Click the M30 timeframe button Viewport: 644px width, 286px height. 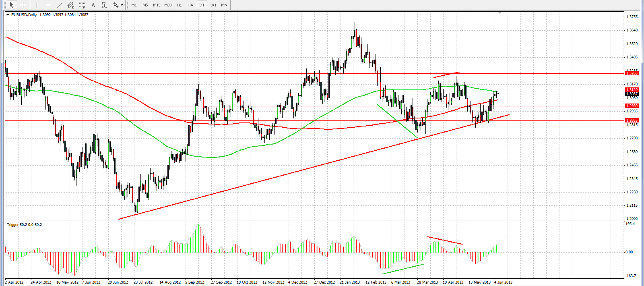tap(168, 5)
